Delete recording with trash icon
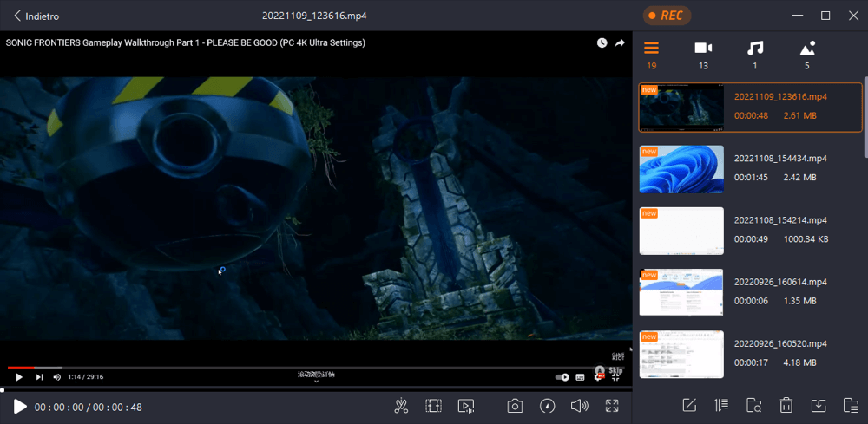868x424 pixels. coord(786,405)
